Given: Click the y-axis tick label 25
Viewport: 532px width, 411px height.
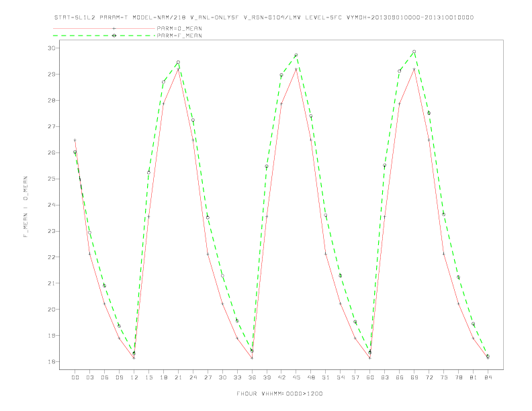Looking at the screenshot, I should tap(52, 179).
